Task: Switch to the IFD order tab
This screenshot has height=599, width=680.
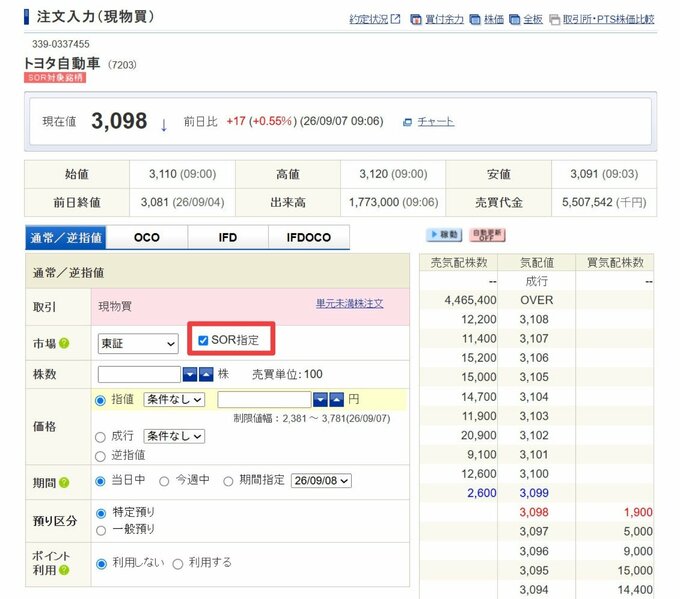Action: click(x=228, y=237)
